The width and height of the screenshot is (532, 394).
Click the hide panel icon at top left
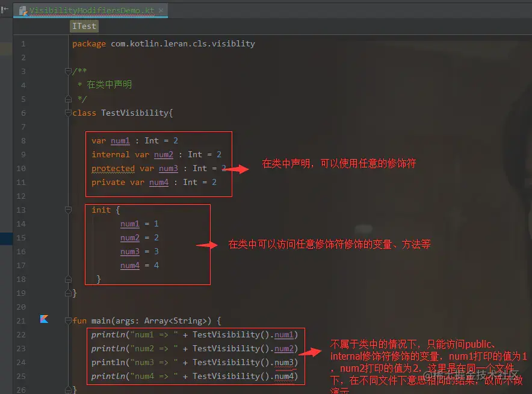[x=4, y=10]
